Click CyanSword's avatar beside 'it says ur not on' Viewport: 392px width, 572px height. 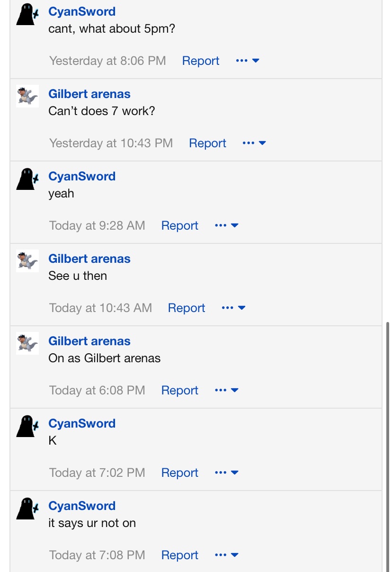(x=27, y=509)
